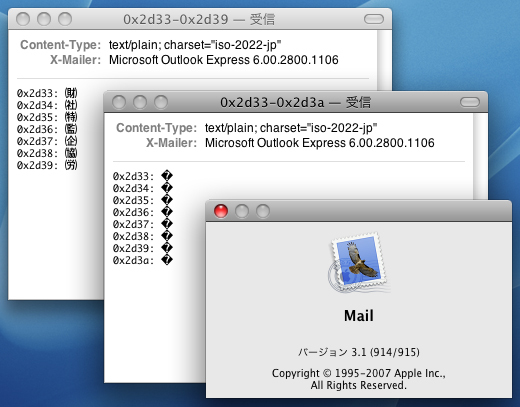This screenshot has width=520, height=407.
Task: Click the 0x2d34: (社) line in rear window
Action: click(x=47, y=105)
